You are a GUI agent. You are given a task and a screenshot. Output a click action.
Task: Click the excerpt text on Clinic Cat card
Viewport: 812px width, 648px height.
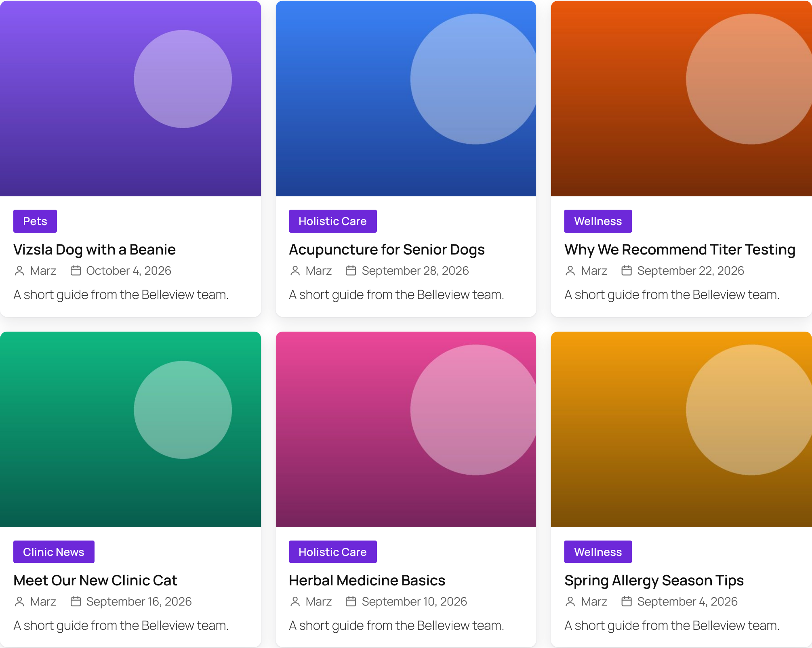[x=121, y=625]
